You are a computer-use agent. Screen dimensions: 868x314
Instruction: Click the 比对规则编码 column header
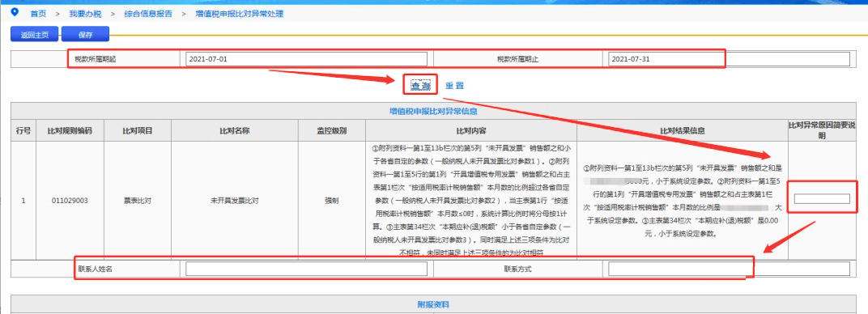tap(70, 130)
